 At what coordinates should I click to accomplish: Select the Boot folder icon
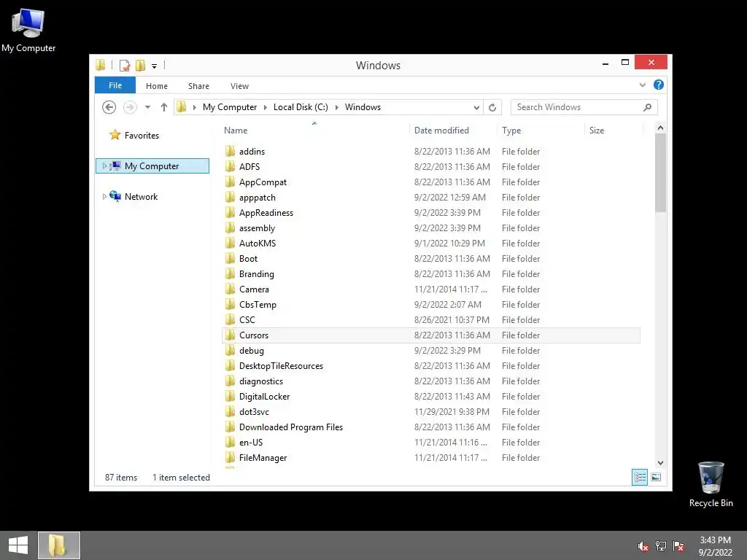click(x=230, y=258)
